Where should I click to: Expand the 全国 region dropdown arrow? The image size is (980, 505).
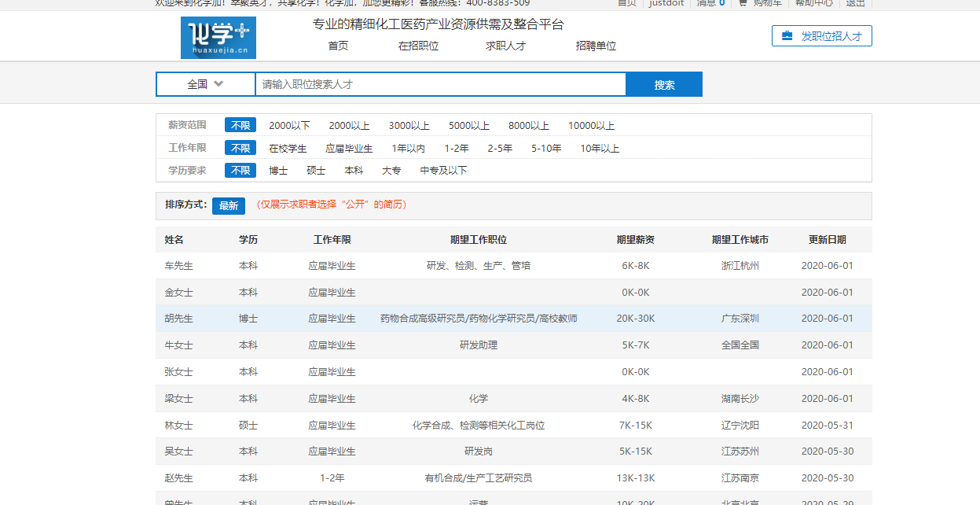(x=218, y=84)
